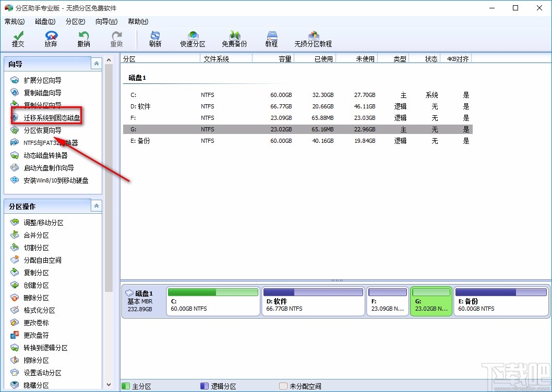The width and height of the screenshot is (552, 392).
Task: Click the F: 23.09GB disk map block
Action: (x=388, y=302)
